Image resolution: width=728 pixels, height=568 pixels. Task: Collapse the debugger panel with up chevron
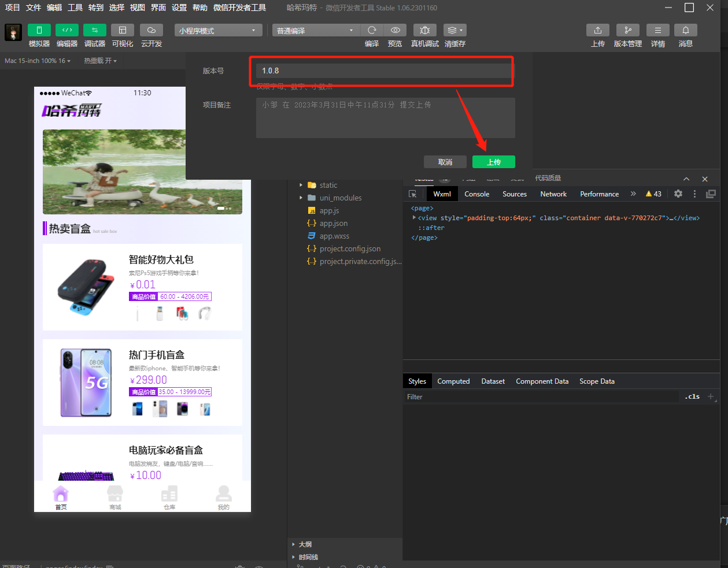click(686, 179)
